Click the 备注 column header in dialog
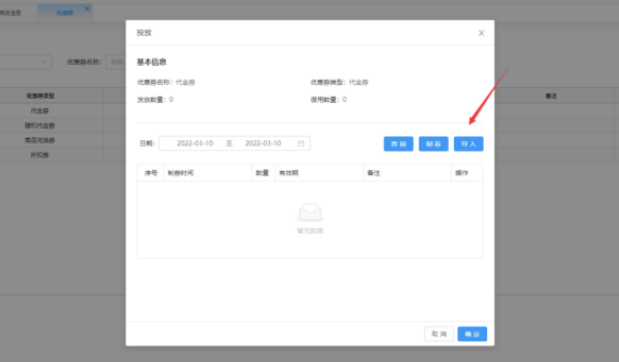This screenshot has width=619, height=362. pos(407,173)
